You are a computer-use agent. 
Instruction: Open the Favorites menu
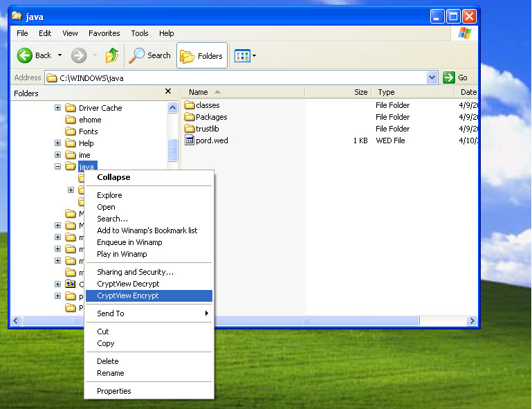click(x=104, y=33)
